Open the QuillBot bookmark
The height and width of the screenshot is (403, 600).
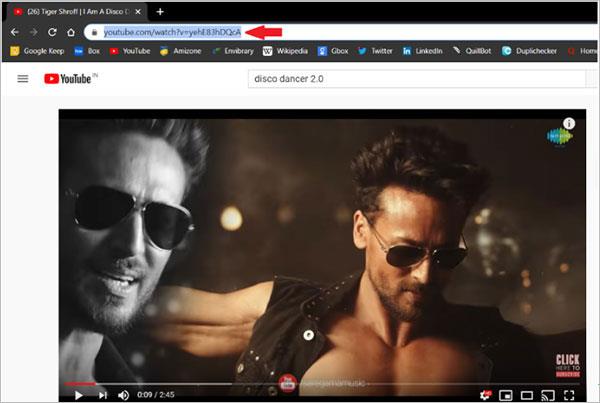(472, 51)
